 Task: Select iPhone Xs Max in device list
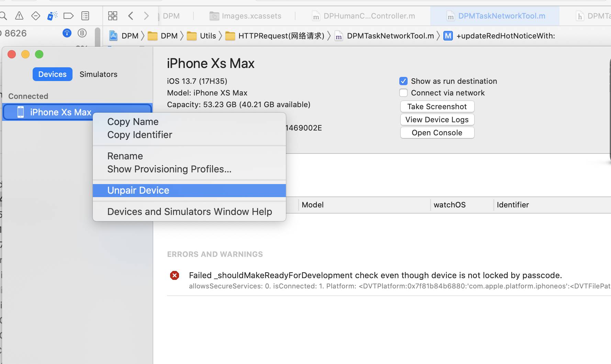77,112
